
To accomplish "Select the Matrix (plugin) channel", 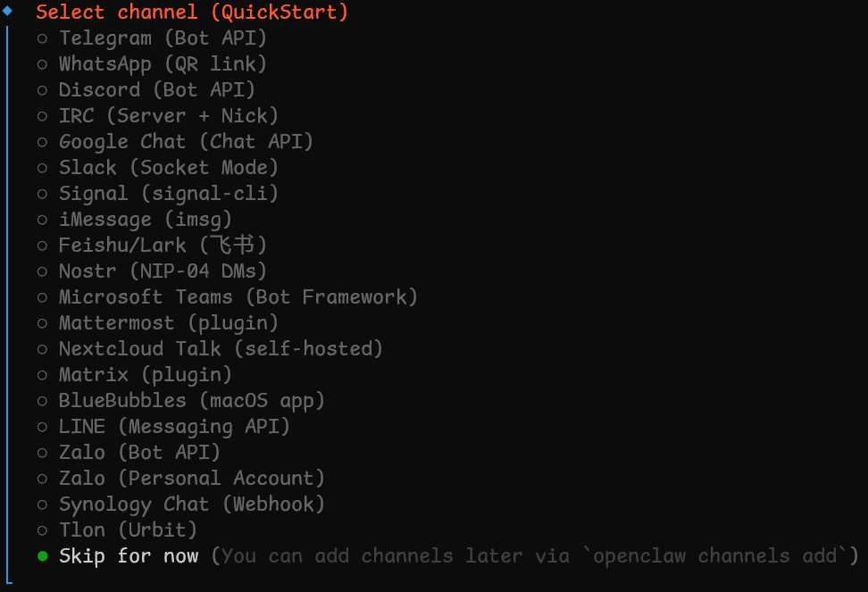I will pyautogui.click(x=145, y=375).
